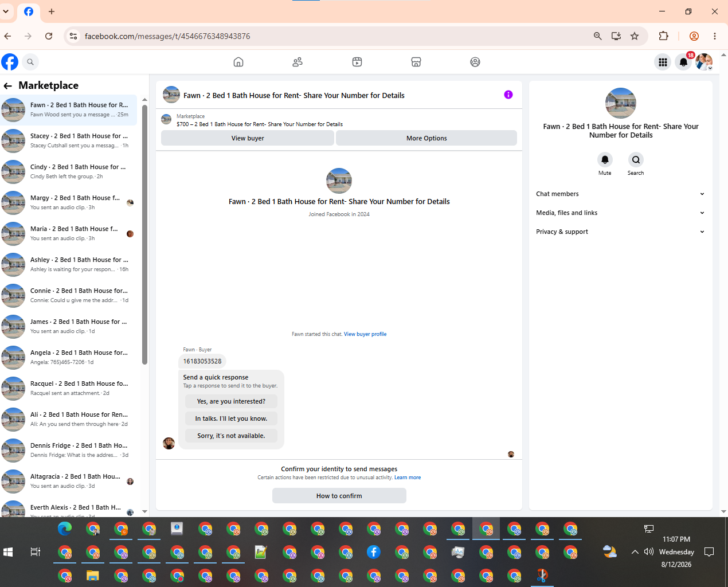This screenshot has width=728, height=587.
Task: Click the phone number message 16183053528
Action: [202, 361]
